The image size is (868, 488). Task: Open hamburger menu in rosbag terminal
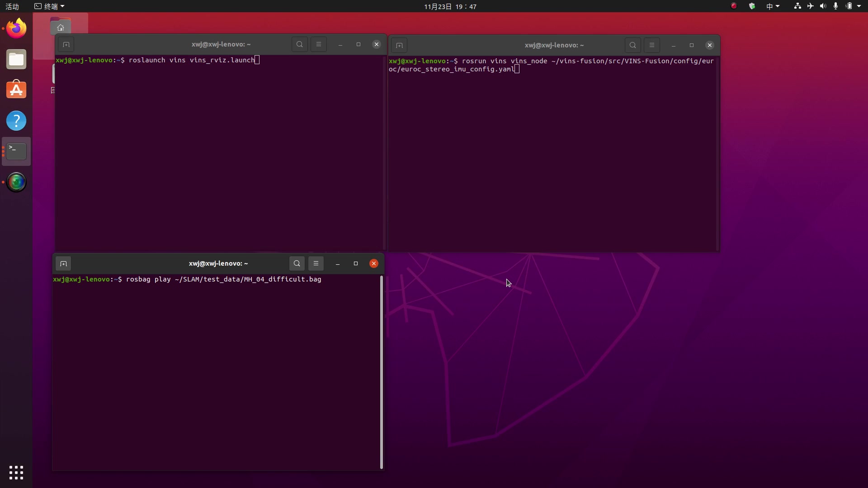point(316,263)
